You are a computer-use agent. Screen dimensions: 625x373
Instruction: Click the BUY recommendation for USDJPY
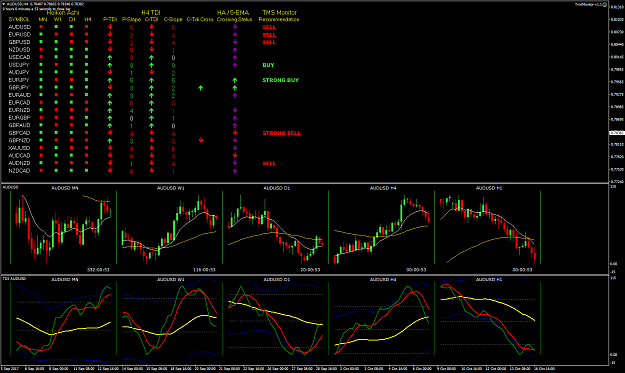point(268,65)
